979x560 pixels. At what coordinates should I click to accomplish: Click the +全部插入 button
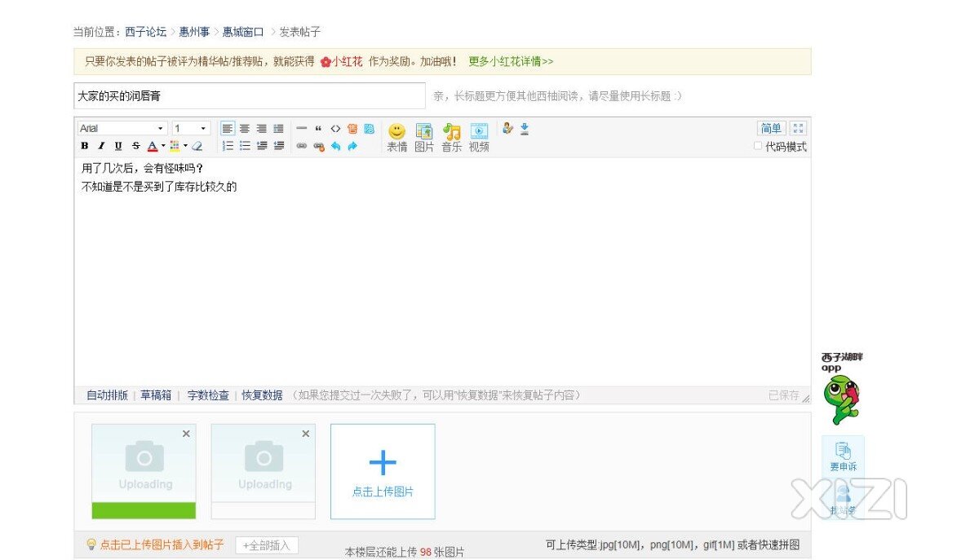(267, 545)
